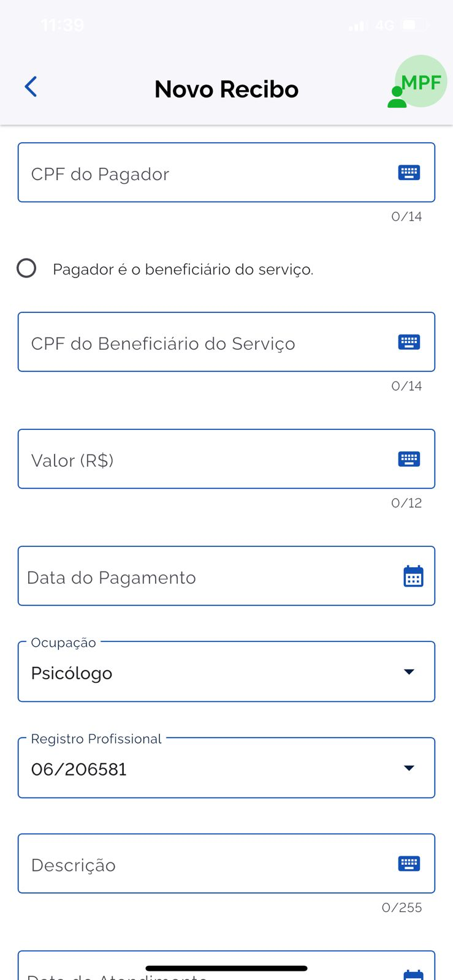Tap the back arrow icon
The image size is (453, 980).
tap(31, 87)
